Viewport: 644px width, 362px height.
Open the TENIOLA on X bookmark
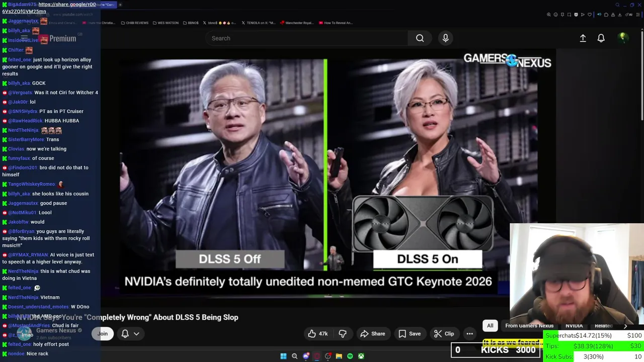pos(259,23)
